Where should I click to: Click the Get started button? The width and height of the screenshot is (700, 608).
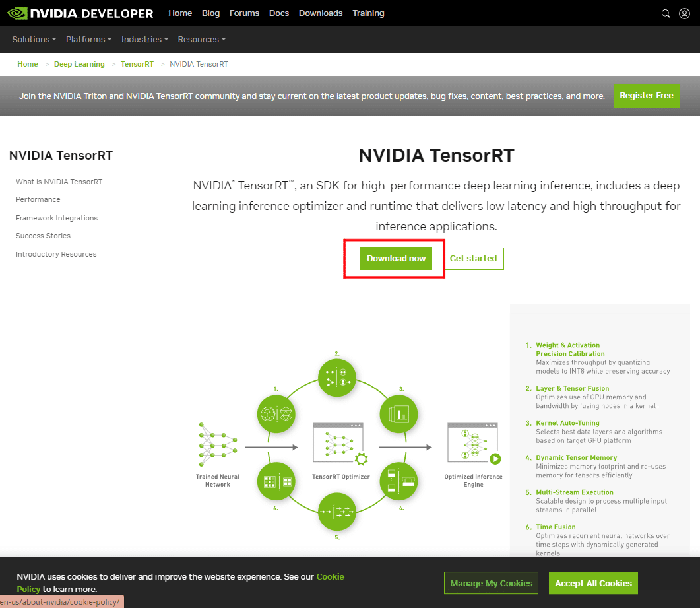click(x=473, y=259)
